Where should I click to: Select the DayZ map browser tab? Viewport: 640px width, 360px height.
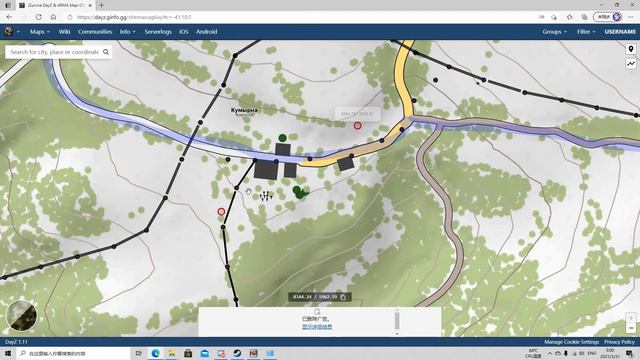click(56, 5)
